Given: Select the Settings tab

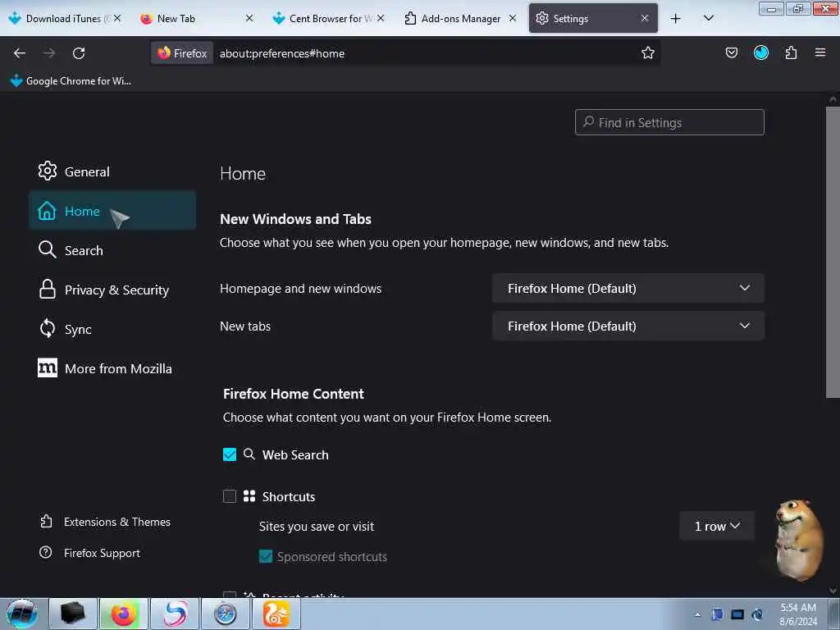Looking at the screenshot, I should [593, 18].
